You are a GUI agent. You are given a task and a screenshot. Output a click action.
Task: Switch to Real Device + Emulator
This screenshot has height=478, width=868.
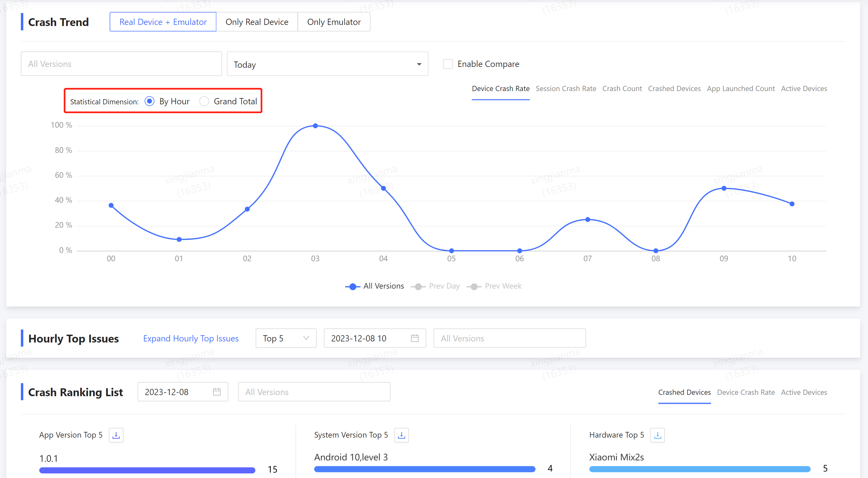click(x=163, y=22)
